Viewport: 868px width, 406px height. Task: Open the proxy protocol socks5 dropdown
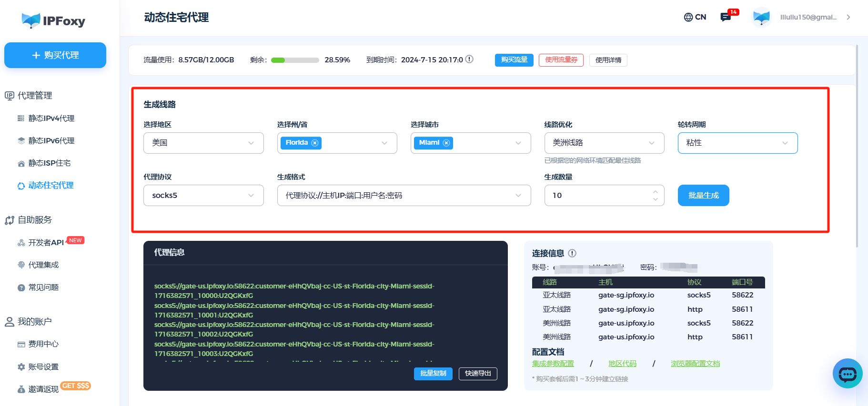203,195
